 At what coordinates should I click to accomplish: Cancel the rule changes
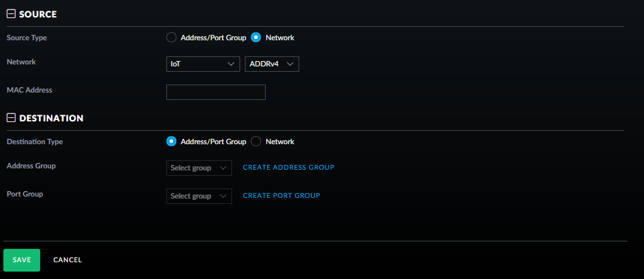tap(67, 260)
